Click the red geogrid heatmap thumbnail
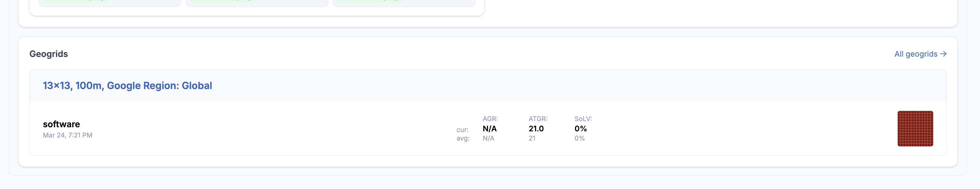The width and height of the screenshot is (980, 189). click(915, 129)
